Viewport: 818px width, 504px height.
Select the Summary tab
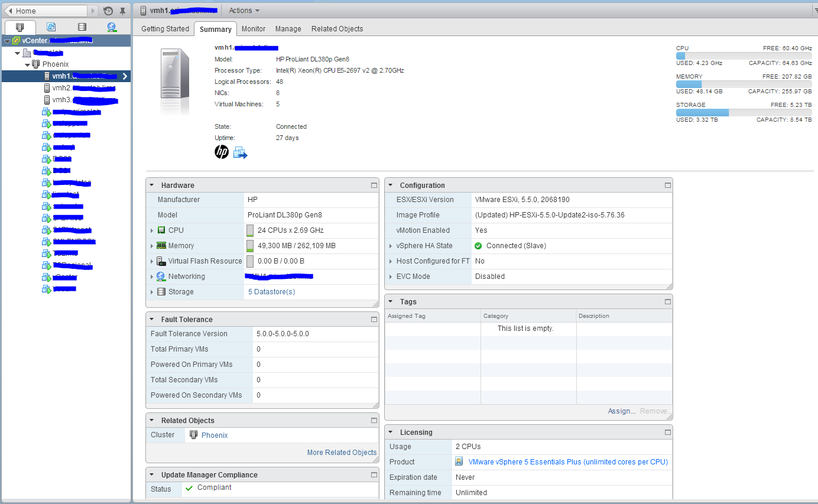coord(216,29)
